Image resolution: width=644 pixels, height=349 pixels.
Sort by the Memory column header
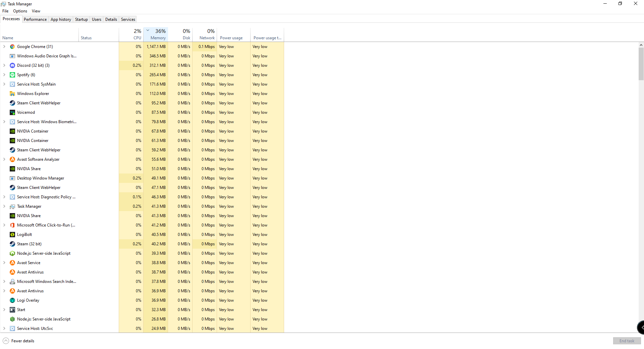tap(156, 34)
